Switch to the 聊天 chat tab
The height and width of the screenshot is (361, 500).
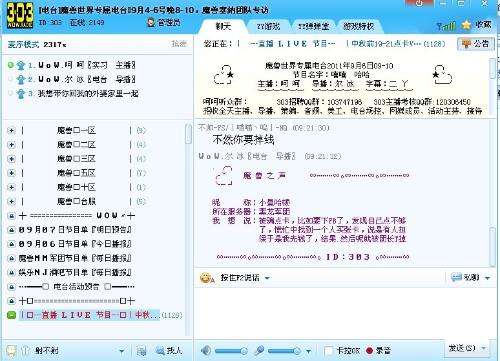[x=223, y=26]
